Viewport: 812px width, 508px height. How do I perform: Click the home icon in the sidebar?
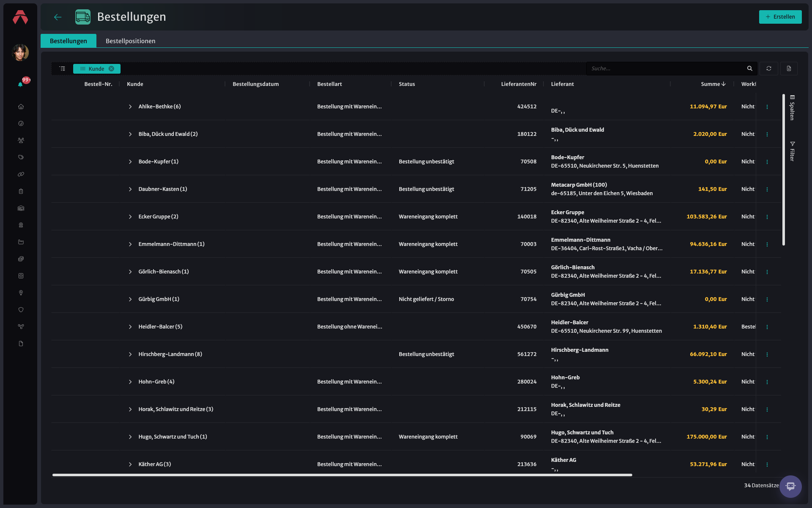(x=21, y=107)
